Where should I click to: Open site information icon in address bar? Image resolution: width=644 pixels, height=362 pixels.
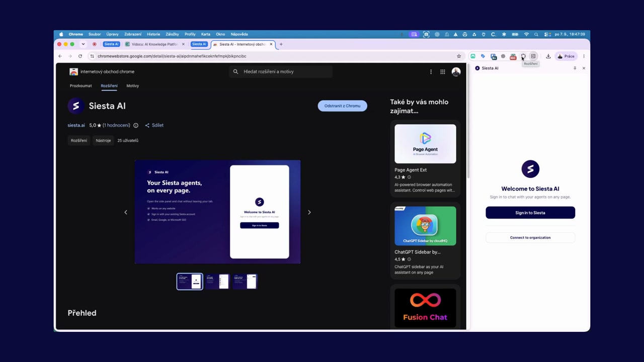click(92, 56)
